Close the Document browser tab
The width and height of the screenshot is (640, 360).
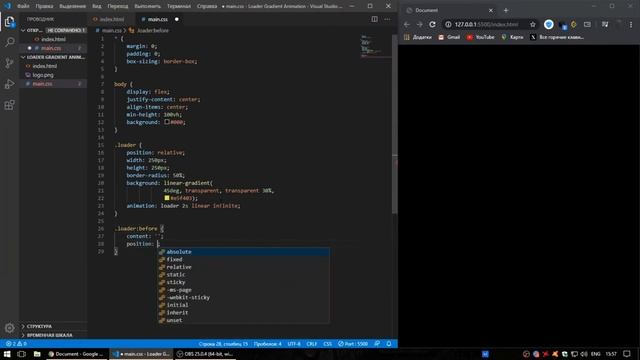click(491, 10)
